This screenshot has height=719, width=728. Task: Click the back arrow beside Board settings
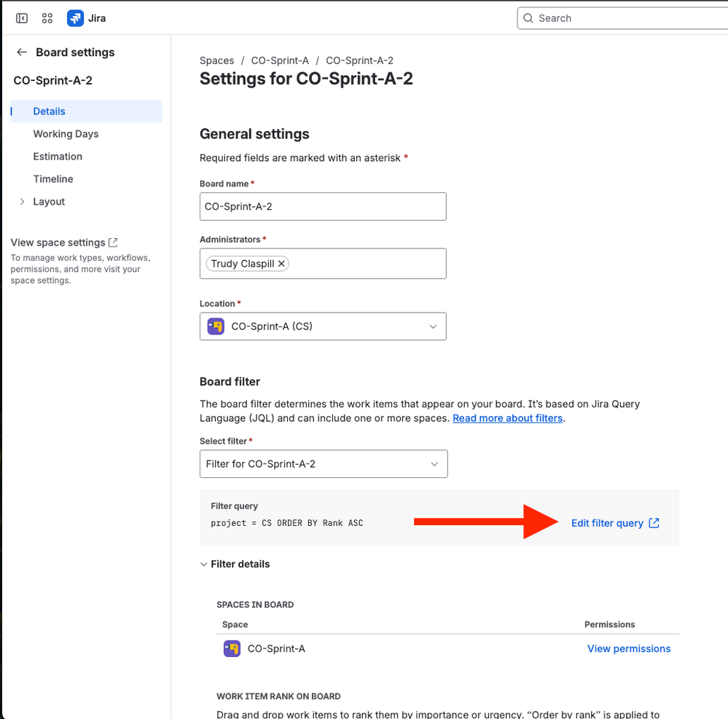pyautogui.click(x=21, y=52)
